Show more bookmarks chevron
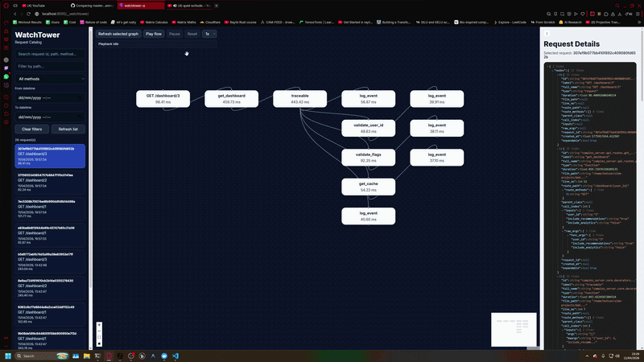 click(x=638, y=23)
